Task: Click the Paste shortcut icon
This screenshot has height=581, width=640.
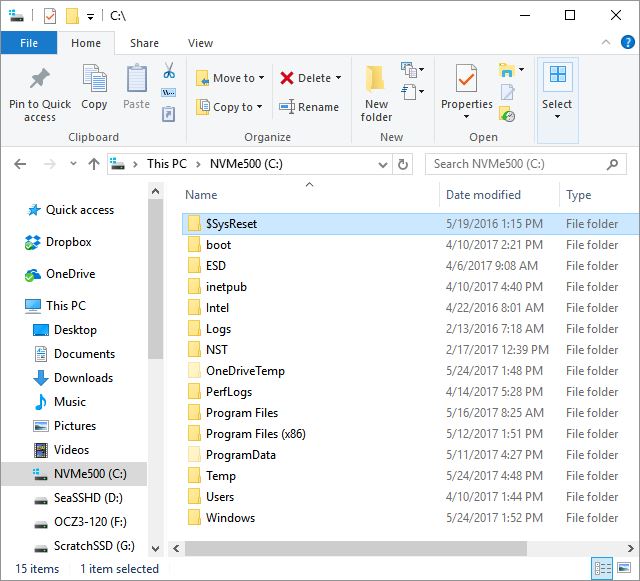Action: 169,114
